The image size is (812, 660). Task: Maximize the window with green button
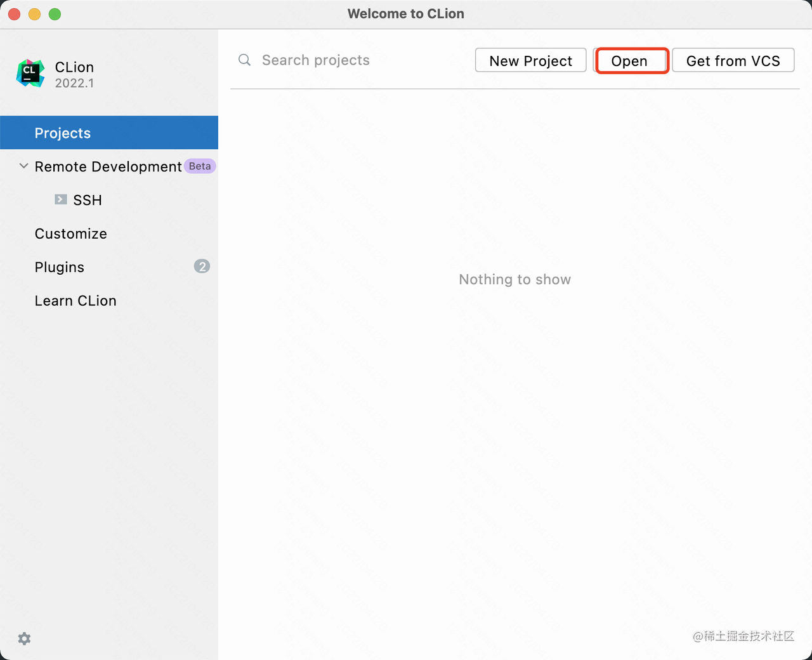tap(55, 14)
